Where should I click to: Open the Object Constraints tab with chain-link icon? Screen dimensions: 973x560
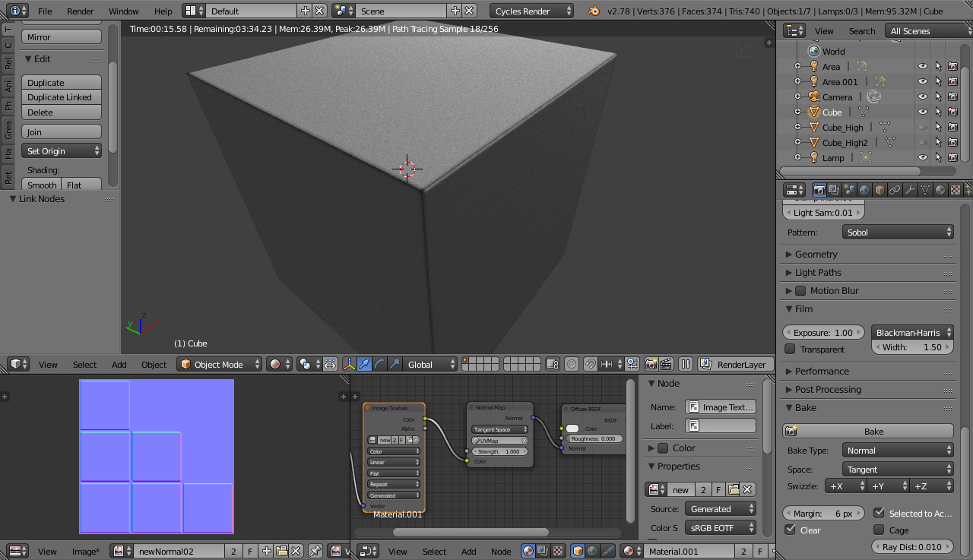tap(894, 190)
